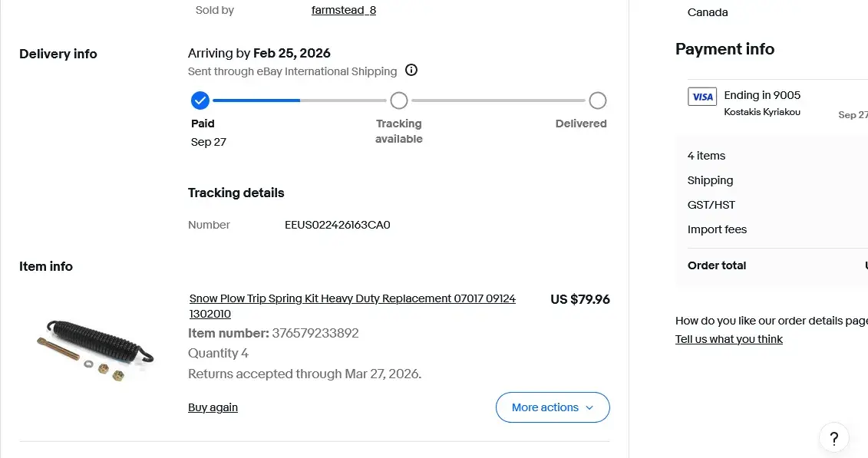Click the Tracking available step circle
Viewport: 868px width, 458px height.
tap(399, 100)
